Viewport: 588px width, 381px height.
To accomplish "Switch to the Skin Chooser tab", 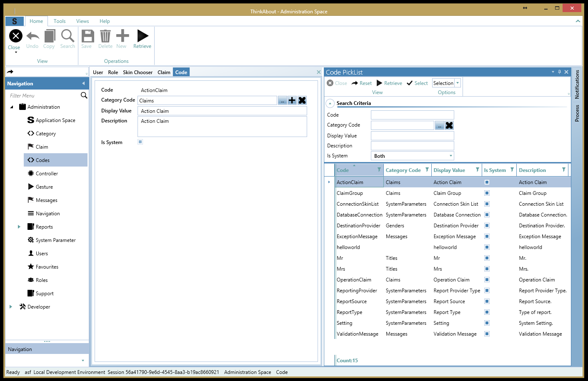I will pos(138,72).
